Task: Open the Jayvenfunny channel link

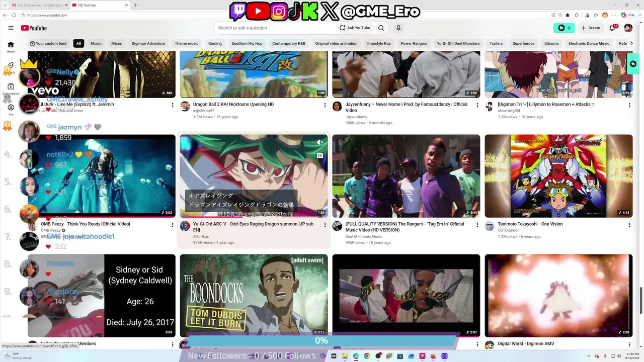Action: point(356,117)
